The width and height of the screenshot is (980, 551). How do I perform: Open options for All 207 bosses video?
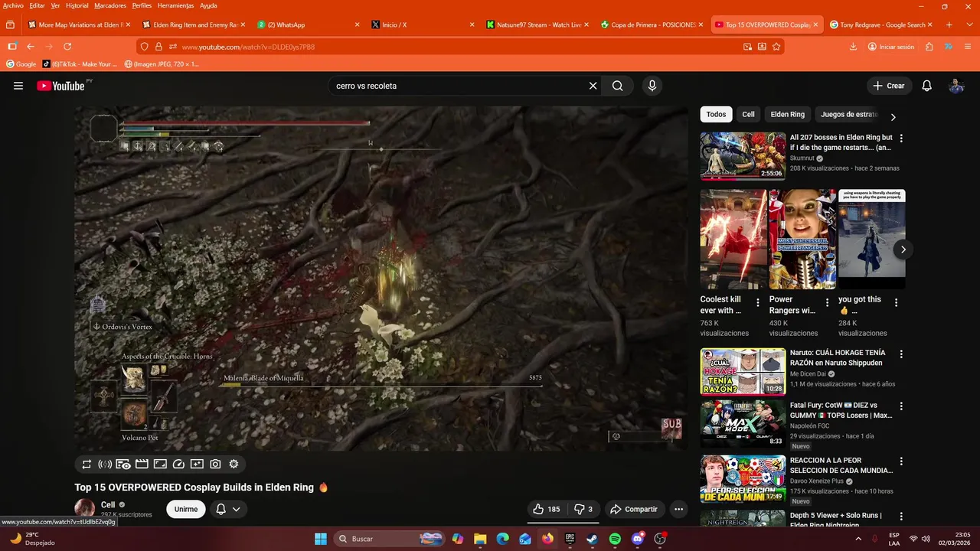(901, 139)
